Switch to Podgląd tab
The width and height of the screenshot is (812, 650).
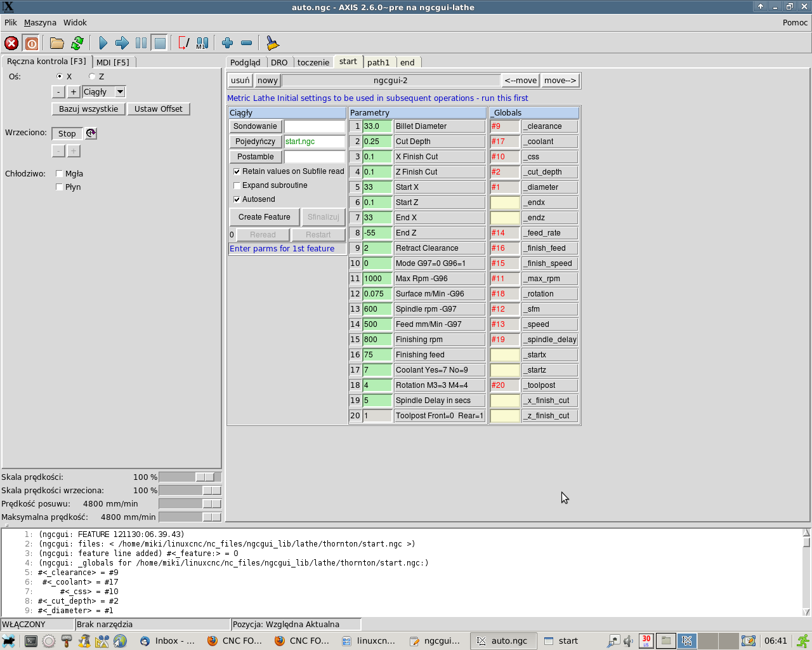click(246, 62)
